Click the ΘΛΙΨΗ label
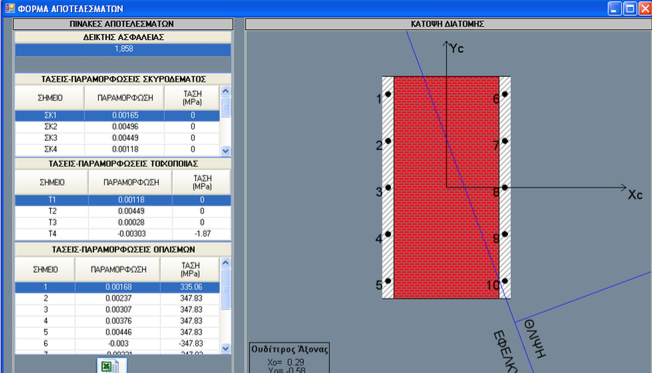Image resolution: width=652 pixels, height=374 pixels. 535,339
